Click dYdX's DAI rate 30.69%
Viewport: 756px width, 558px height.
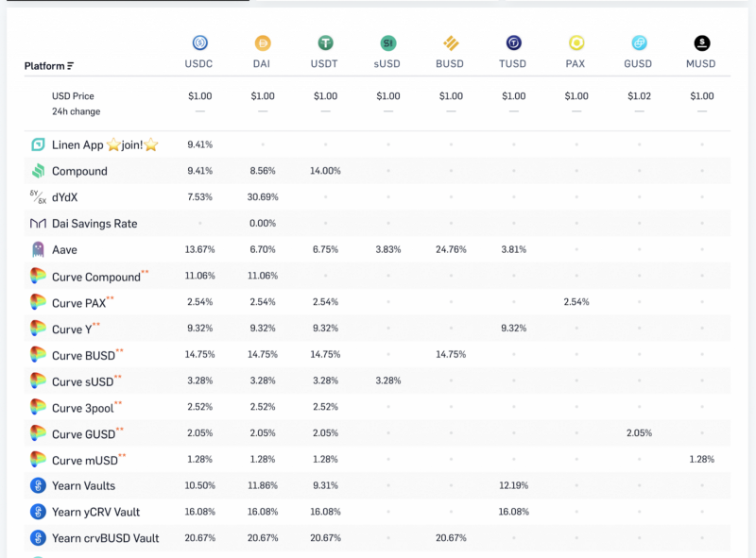(263, 196)
